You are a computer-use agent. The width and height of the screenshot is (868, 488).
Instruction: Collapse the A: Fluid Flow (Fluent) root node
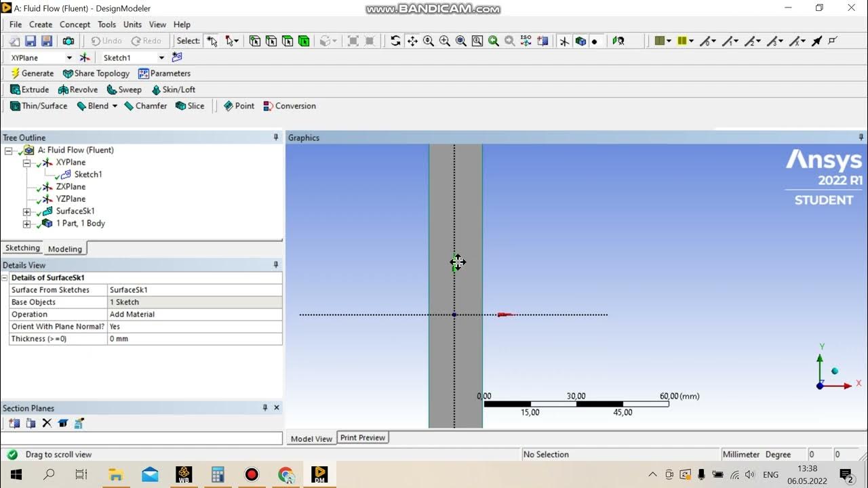pyautogui.click(x=8, y=150)
